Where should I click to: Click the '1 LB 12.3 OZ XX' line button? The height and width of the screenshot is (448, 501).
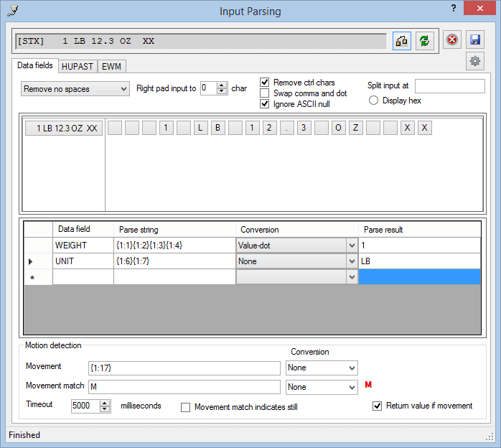(x=64, y=128)
